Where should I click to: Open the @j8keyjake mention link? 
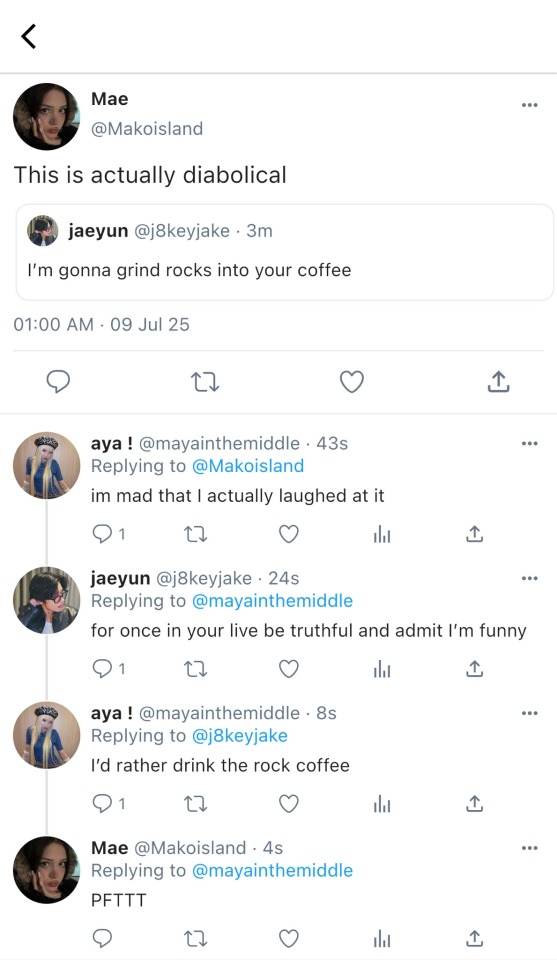tap(240, 735)
